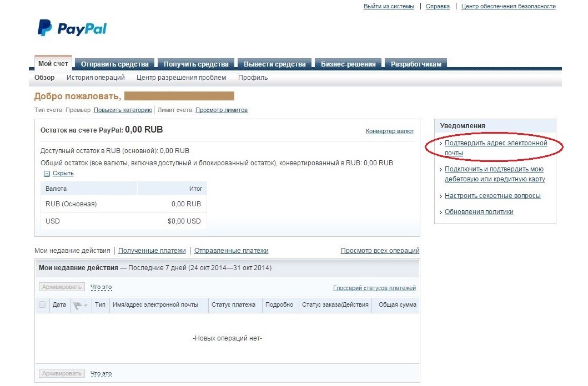Viewport: 588px width, 386px height.
Task: Tick the select-all checkbox in table header
Action: (42, 304)
